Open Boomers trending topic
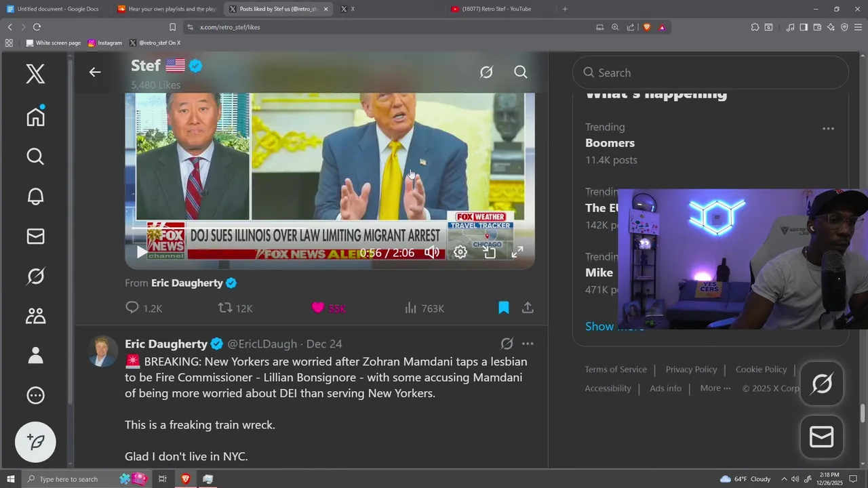This screenshot has width=868, height=488. point(610,143)
